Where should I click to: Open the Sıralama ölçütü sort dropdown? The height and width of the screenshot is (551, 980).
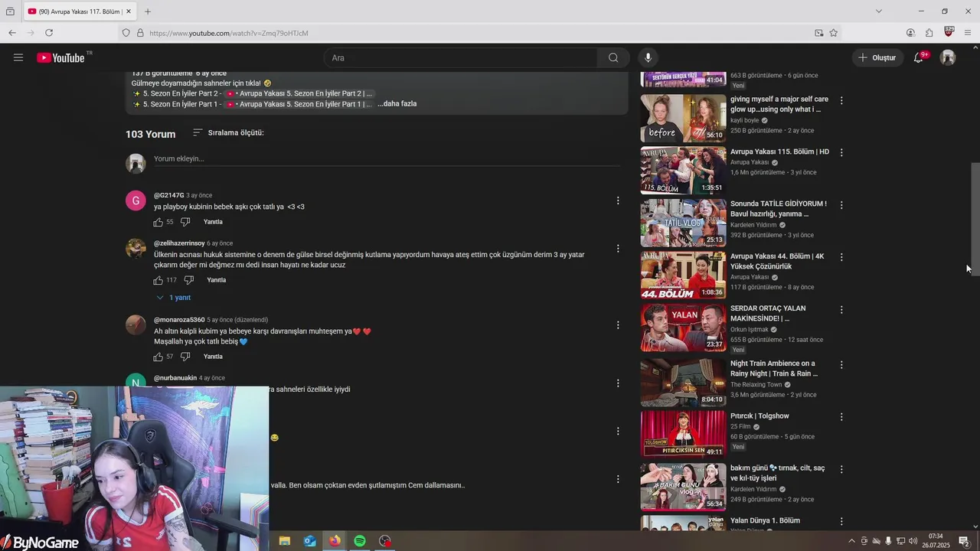pos(228,132)
